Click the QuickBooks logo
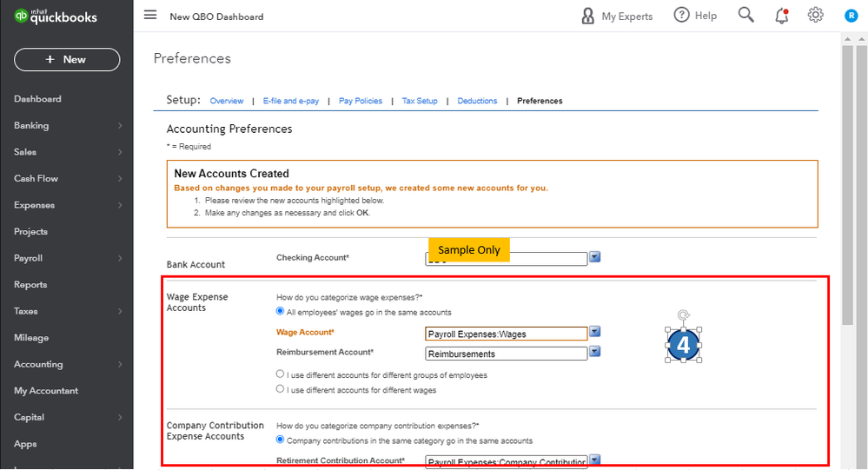The image size is (868, 470). tap(56, 17)
